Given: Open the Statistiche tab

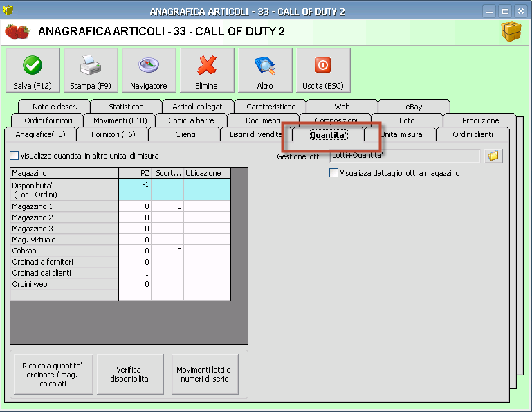Looking at the screenshot, I should tap(126, 107).
